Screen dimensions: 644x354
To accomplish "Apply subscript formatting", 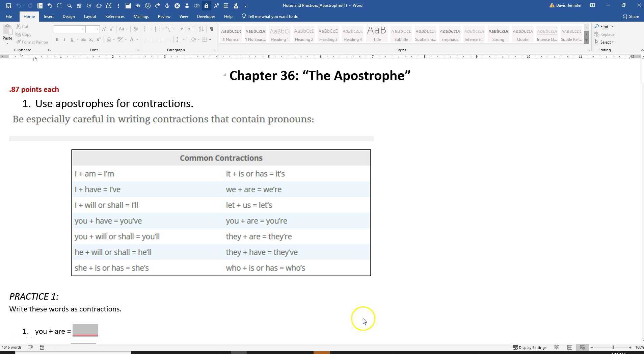I will point(90,40).
